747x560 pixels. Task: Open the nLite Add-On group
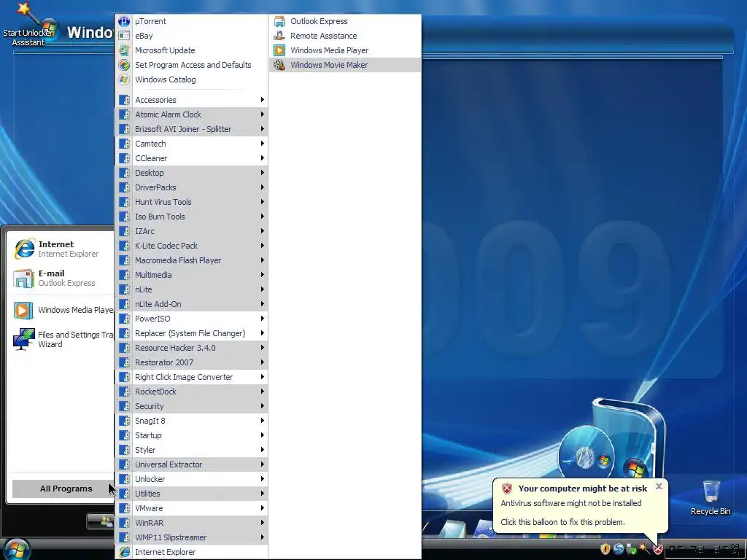[x=191, y=304]
